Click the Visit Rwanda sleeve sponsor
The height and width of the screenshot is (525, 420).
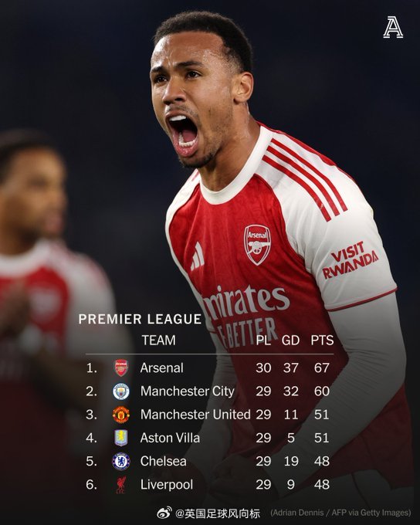point(351,260)
